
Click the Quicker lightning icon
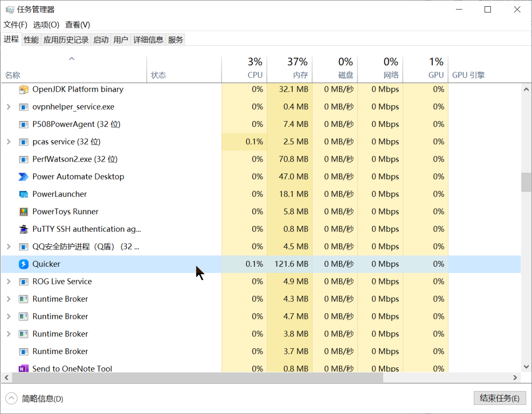click(23, 264)
